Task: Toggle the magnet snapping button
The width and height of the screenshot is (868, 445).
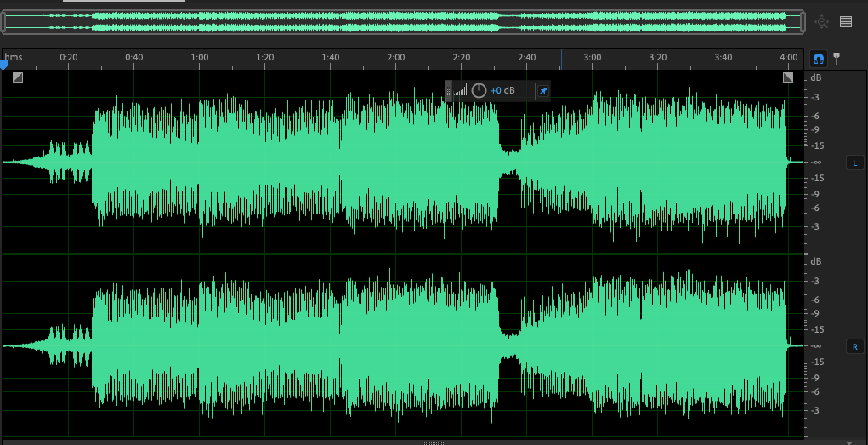Action: tap(818, 59)
